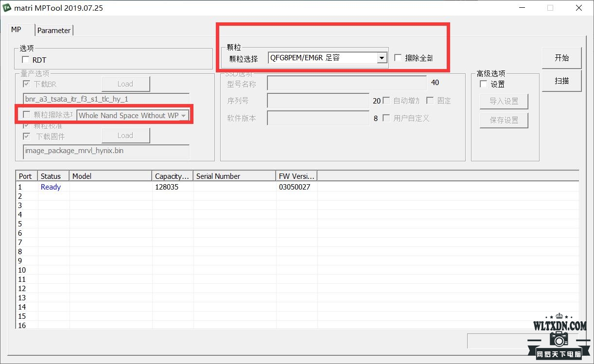Screen dimensions: 594x364
Task: Select the MP tab
Action: coord(16,29)
